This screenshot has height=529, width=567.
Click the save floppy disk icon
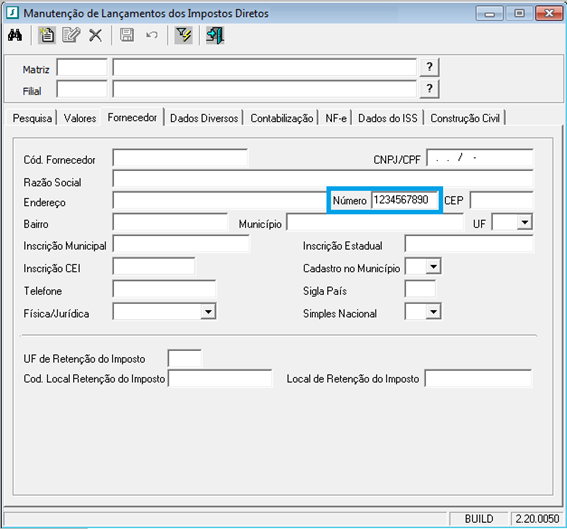click(x=127, y=35)
